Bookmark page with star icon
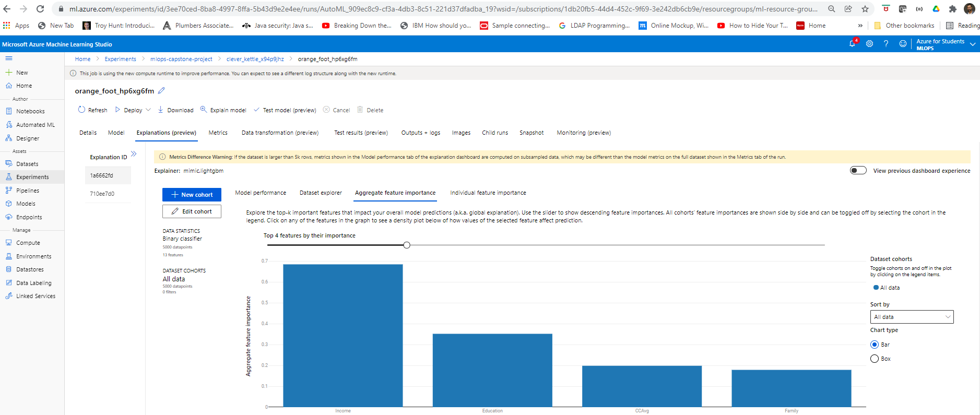This screenshot has width=980, height=415. point(865,9)
